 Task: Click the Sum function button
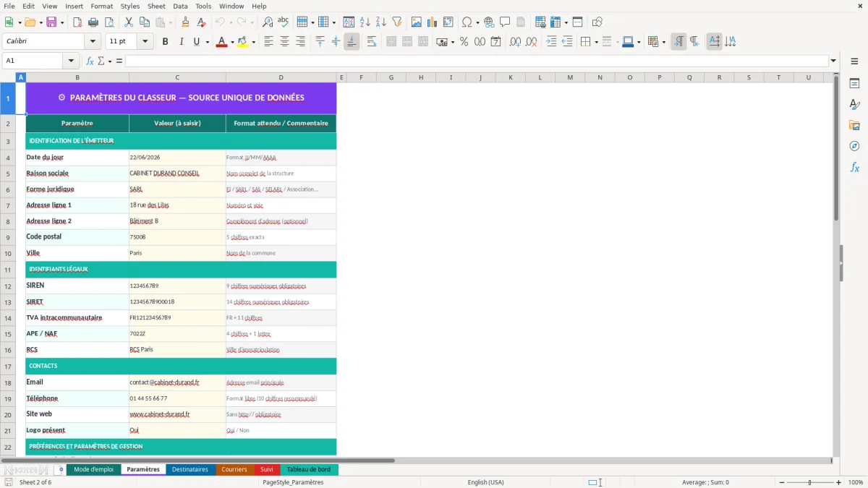101,61
